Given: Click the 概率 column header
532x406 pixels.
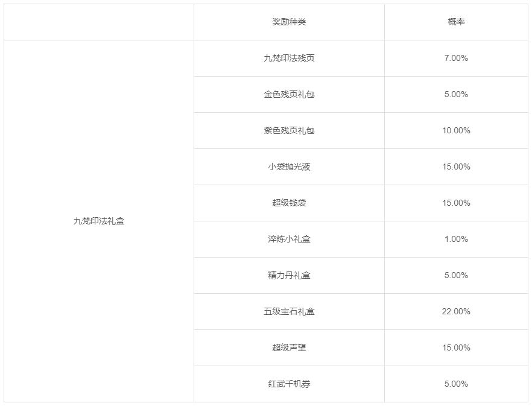Looking at the screenshot, I should coord(456,22).
